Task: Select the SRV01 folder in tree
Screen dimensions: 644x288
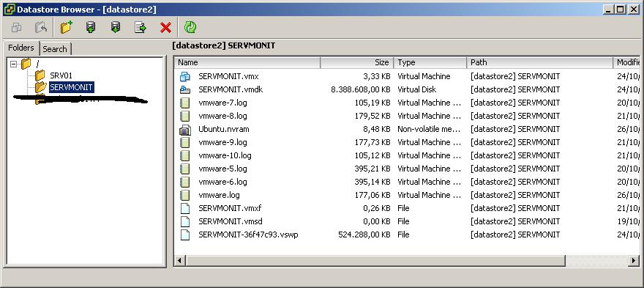Action: (x=61, y=75)
